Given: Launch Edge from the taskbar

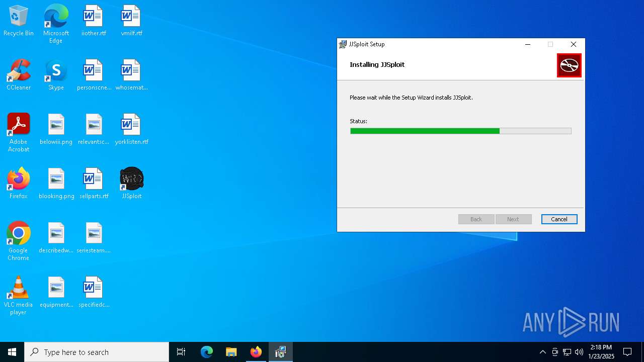Looking at the screenshot, I should [x=207, y=352].
